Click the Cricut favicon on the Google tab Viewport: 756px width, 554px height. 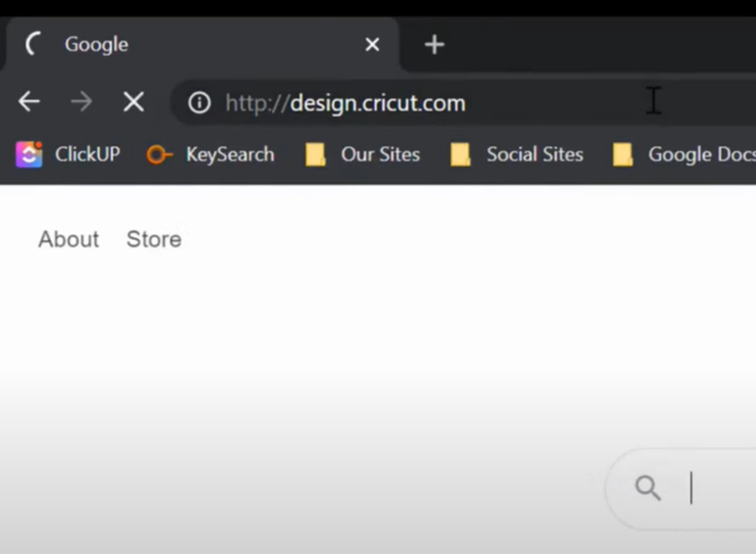33,44
